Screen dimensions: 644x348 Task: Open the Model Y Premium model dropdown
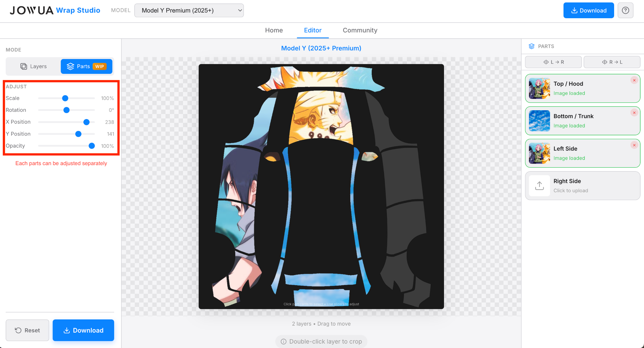pos(189,10)
